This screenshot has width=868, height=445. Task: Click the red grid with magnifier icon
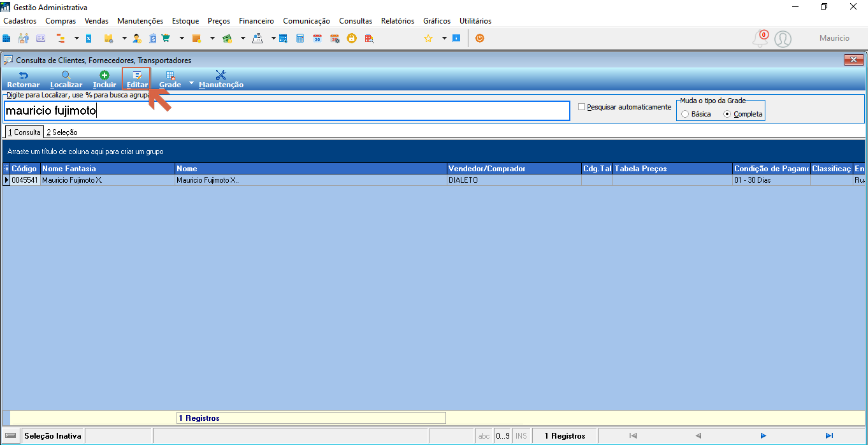coord(369,38)
